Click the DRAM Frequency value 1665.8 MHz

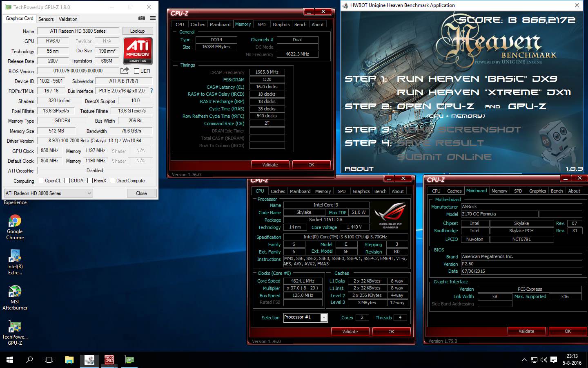pyautogui.click(x=267, y=72)
